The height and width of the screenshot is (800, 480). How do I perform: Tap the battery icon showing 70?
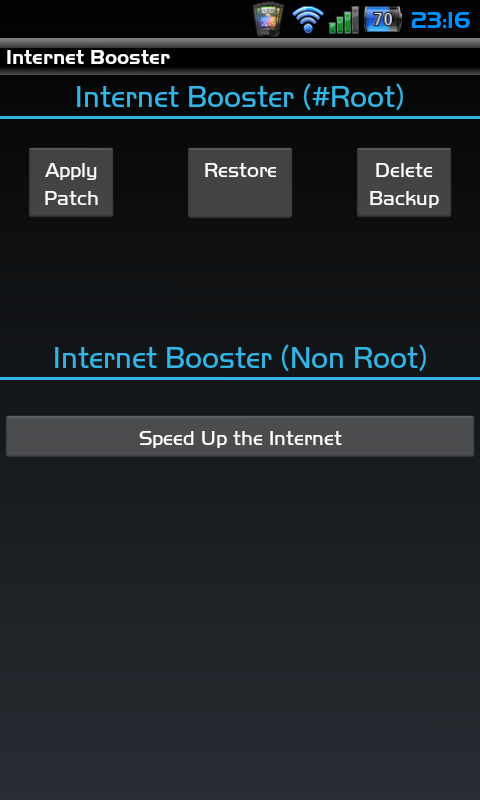[x=383, y=20]
